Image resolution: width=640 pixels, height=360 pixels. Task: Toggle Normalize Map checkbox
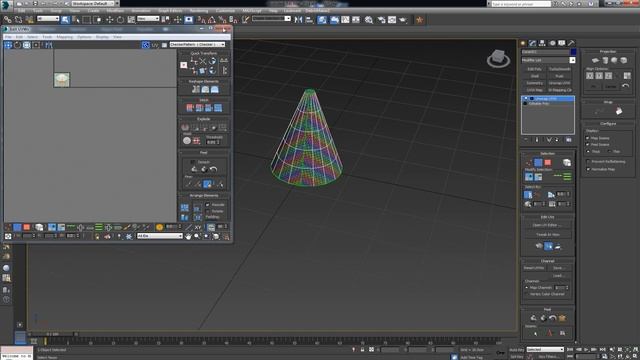pyautogui.click(x=588, y=169)
